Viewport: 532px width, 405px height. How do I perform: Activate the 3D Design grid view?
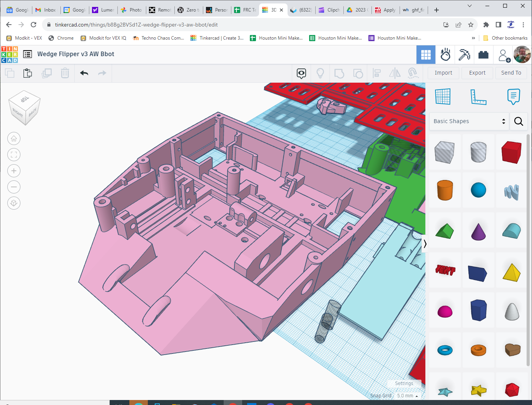coord(426,55)
